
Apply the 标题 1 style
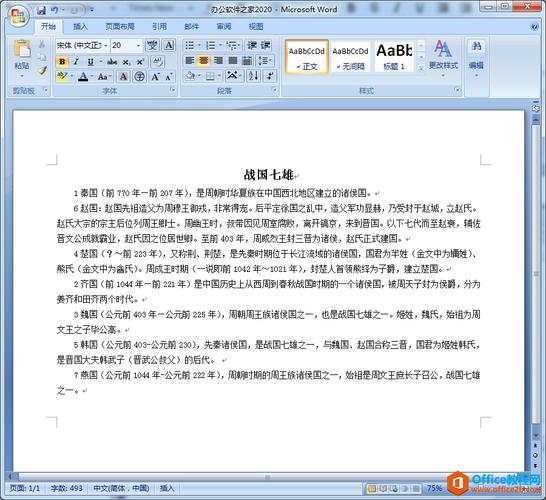tap(394, 56)
